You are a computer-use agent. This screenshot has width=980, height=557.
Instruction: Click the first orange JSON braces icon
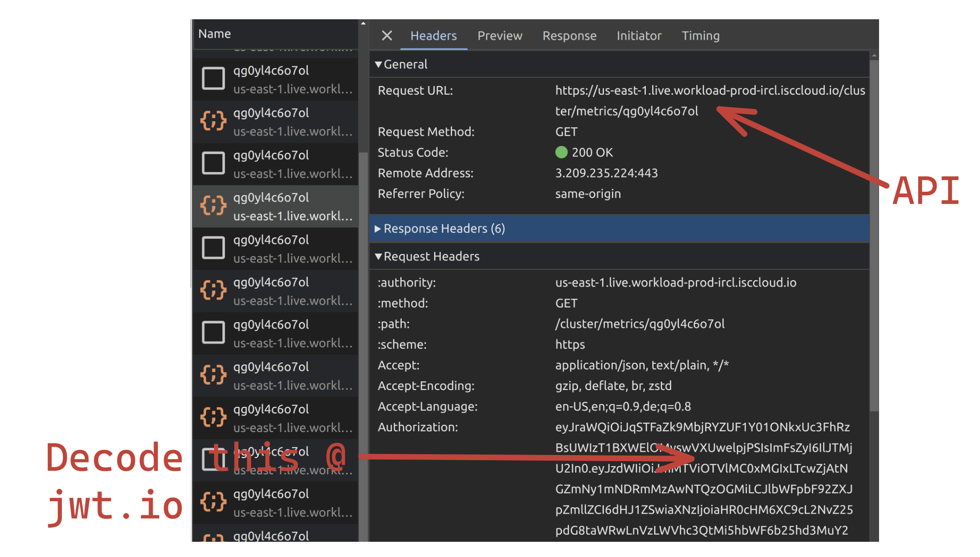[x=213, y=121]
